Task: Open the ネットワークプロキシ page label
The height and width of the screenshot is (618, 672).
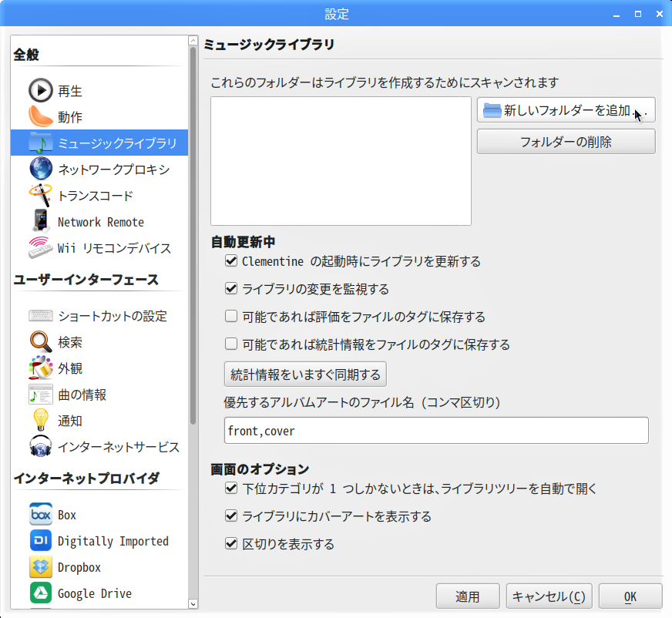Action: [114, 170]
